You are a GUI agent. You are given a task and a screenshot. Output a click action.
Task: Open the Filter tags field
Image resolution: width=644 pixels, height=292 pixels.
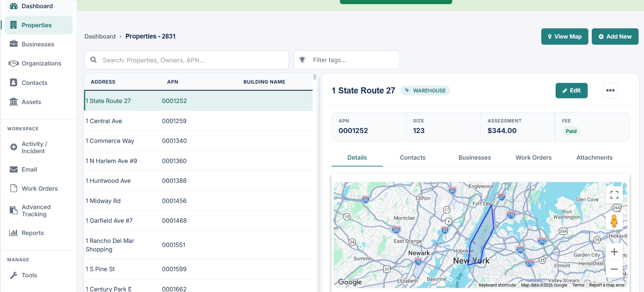point(347,60)
